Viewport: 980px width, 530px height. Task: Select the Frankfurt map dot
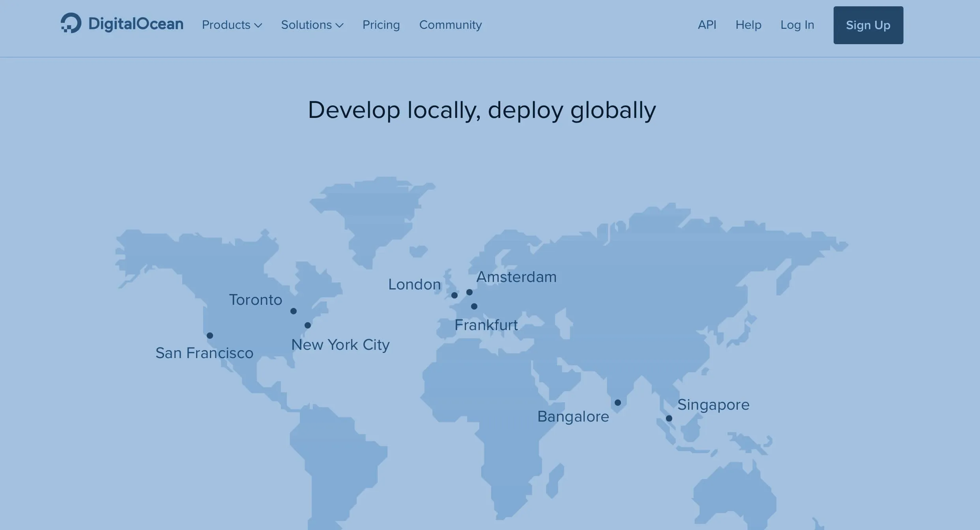(x=474, y=306)
